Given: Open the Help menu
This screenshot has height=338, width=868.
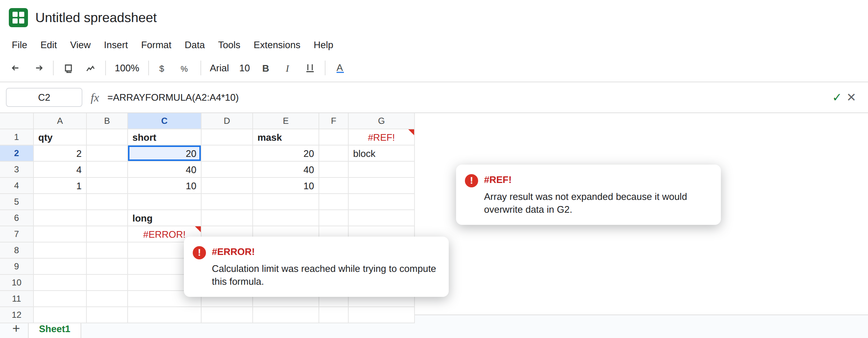Looking at the screenshot, I should [x=323, y=45].
